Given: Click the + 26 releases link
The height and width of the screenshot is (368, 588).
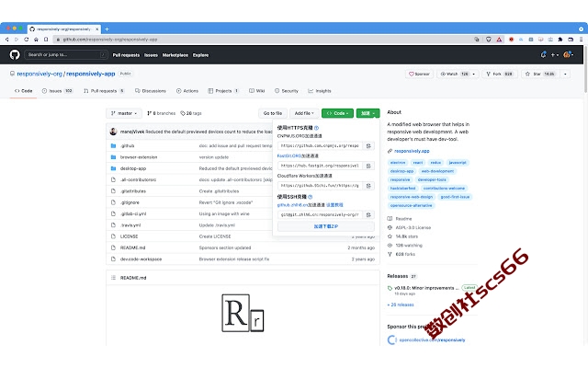Looking at the screenshot, I should pyautogui.click(x=401, y=305).
